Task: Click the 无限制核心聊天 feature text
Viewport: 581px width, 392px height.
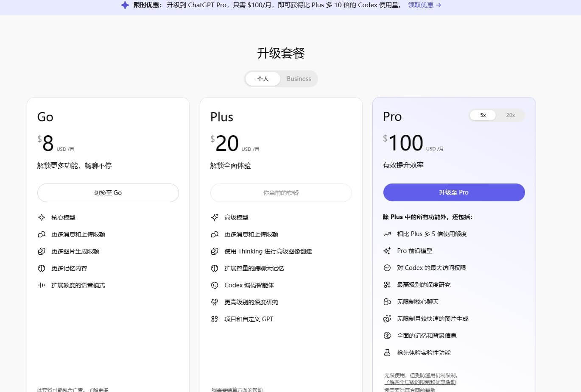Action: [x=418, y=302]
